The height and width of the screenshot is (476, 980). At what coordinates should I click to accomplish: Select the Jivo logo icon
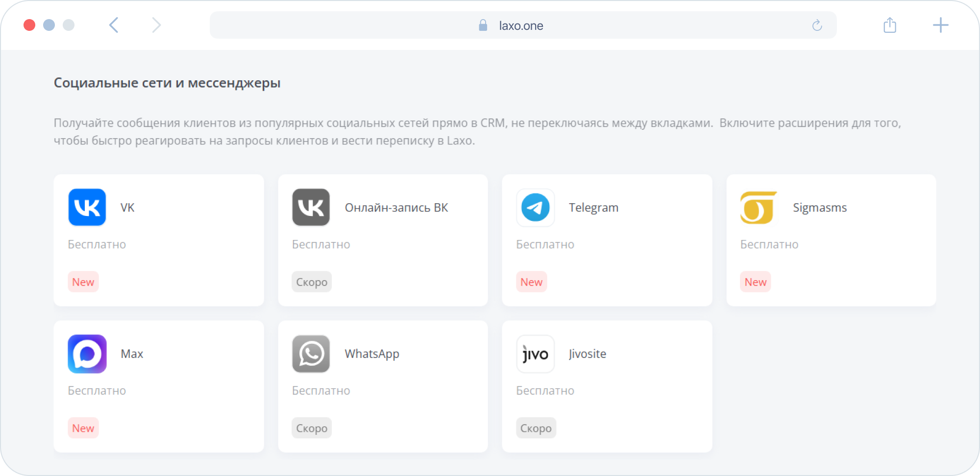click(x=535, y=354)
